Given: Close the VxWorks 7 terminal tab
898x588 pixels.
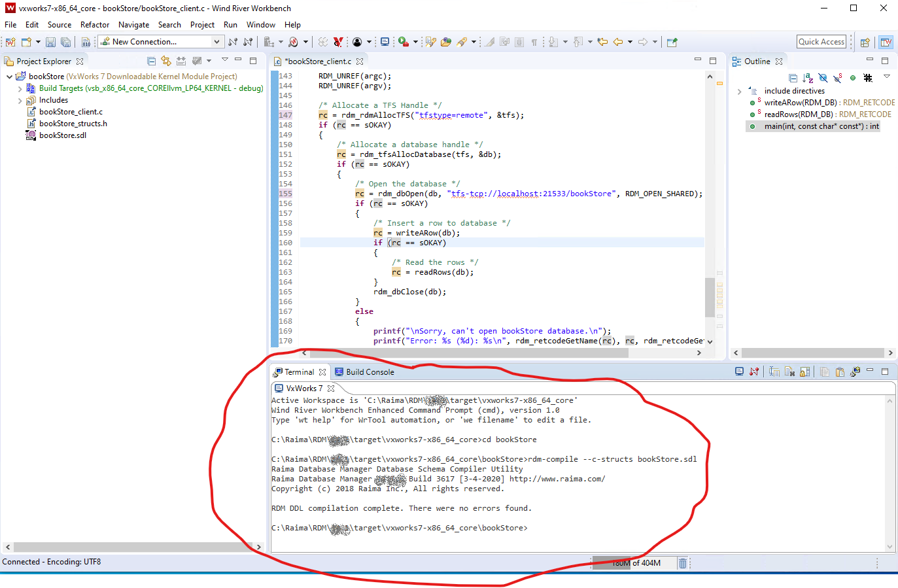Looking at the screenshot, I should pos(331,388).
